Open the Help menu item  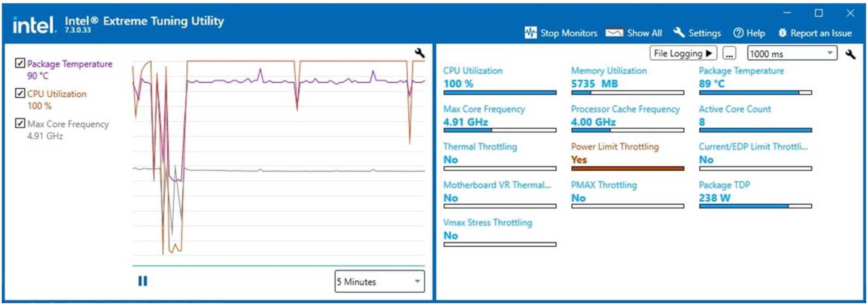[x=749, y=33]
